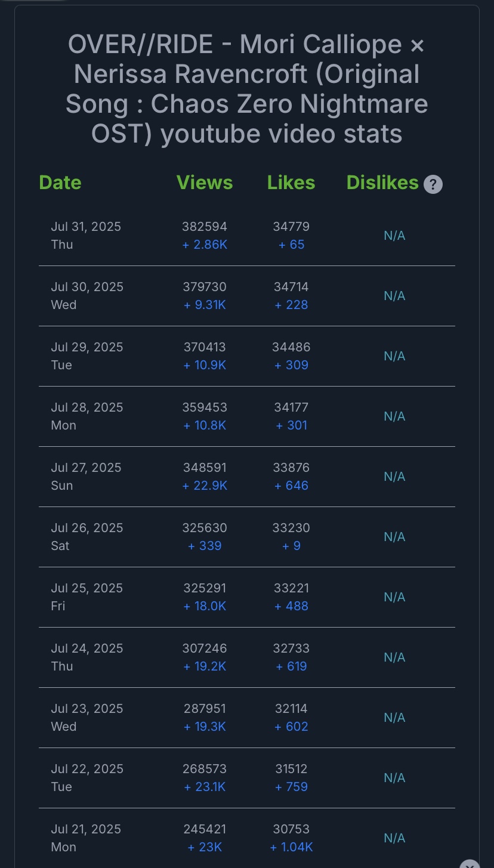Click the 287951 views count for Jul 23
The width and height of the screenshot is (494, 868).
pyautogui.click(x=205, y=709)
